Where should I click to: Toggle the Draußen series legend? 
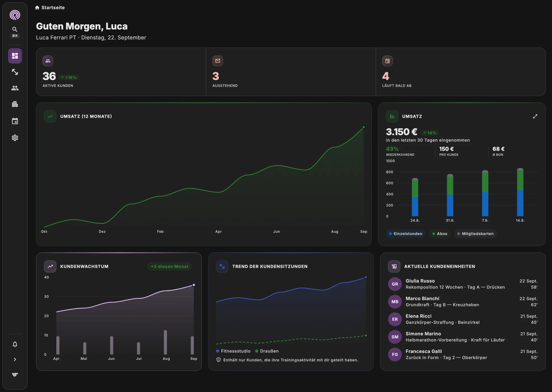click(x=267, y=351)
